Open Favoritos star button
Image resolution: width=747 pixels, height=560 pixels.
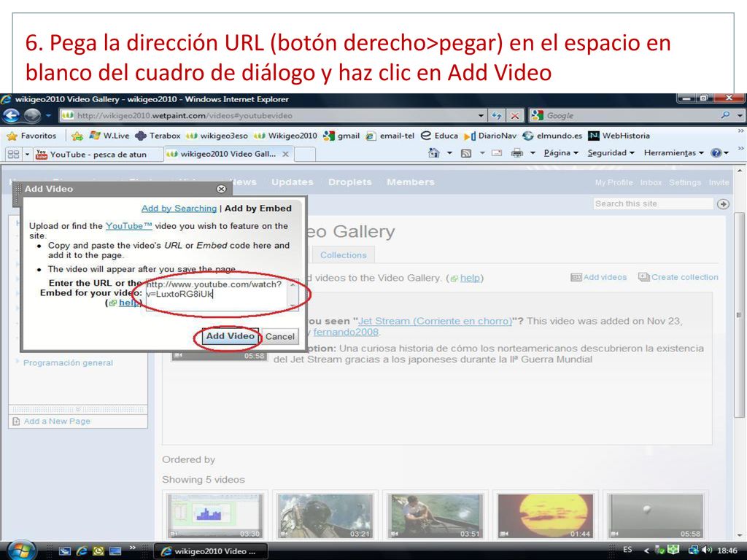point(31,136)
